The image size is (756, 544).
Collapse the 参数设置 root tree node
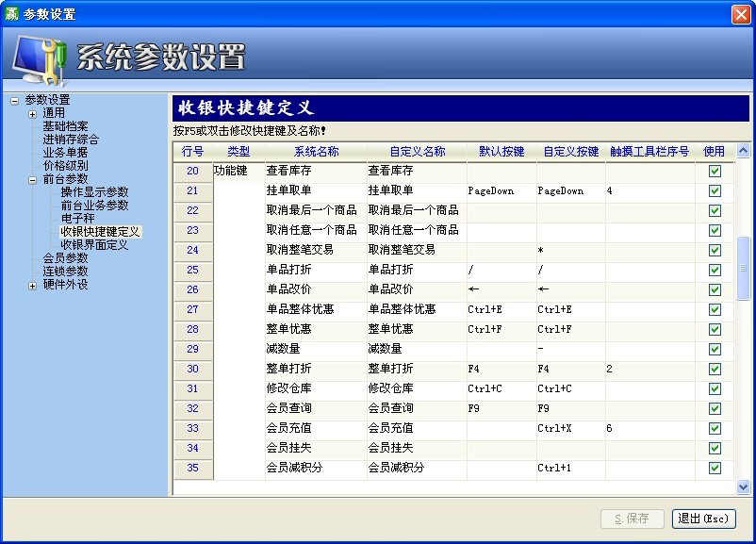pyautogui.click(x=14, y=101)
